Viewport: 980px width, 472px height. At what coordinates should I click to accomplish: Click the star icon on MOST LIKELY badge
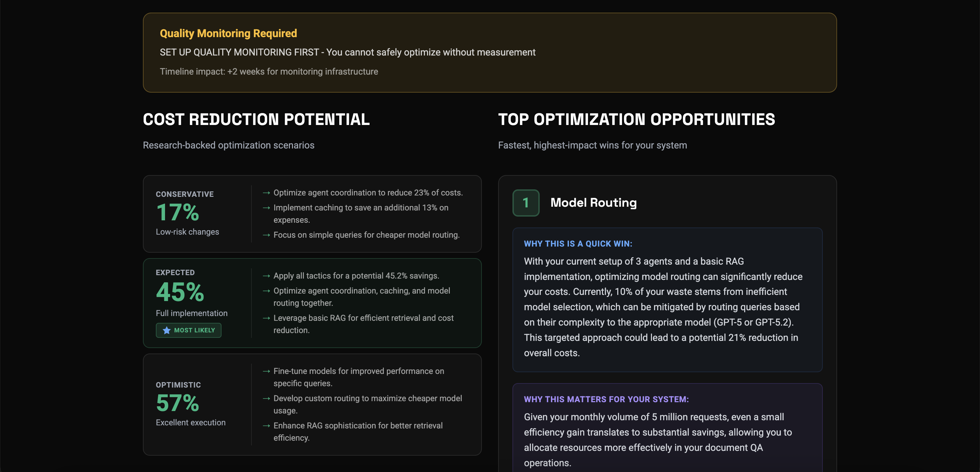(x=166, y=330)
